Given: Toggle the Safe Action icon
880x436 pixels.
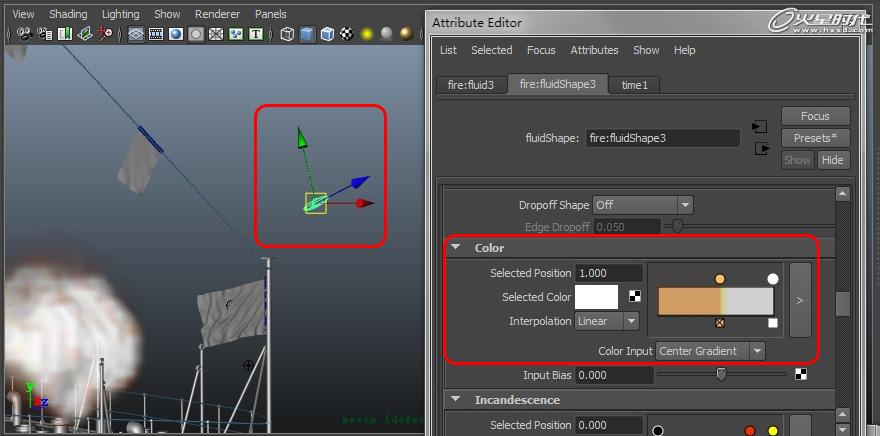Looking at the screenshot, I should click(x=236, y=34).
